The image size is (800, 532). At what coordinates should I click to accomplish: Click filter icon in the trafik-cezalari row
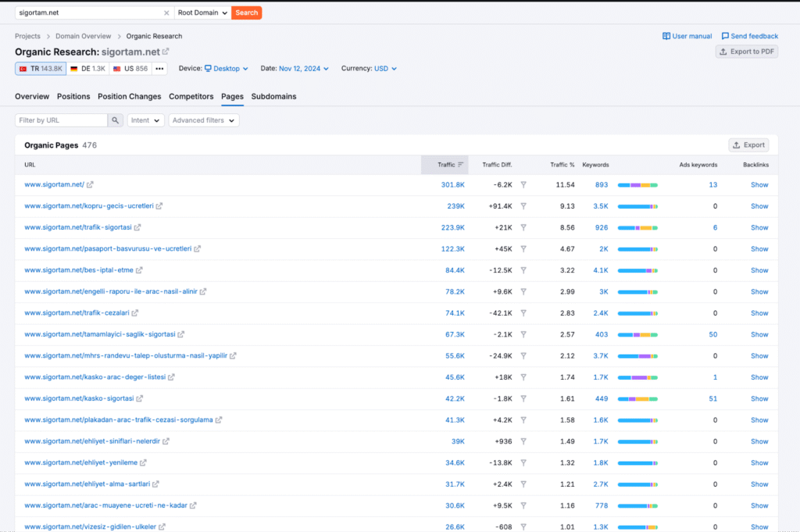coord(523,313)
